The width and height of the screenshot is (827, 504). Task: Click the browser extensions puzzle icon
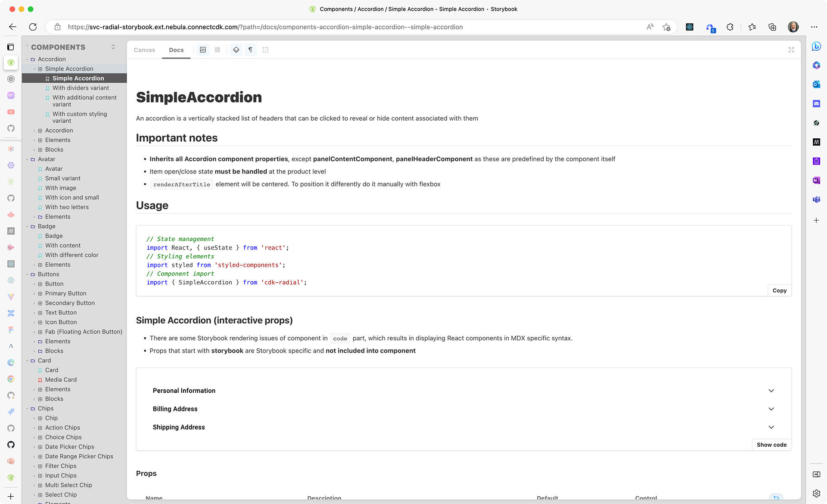[x=730, y=27]
